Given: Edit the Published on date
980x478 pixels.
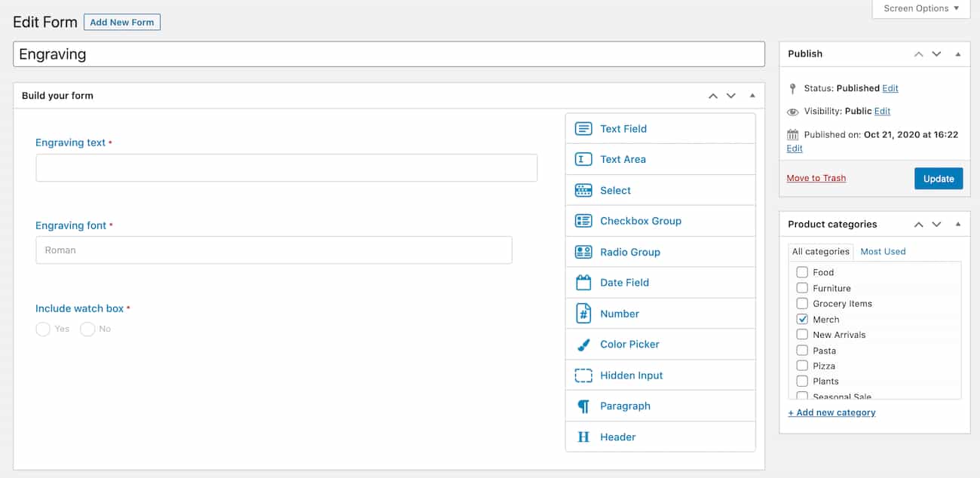Looking at the screenshot, I should (x=795, y=149).
